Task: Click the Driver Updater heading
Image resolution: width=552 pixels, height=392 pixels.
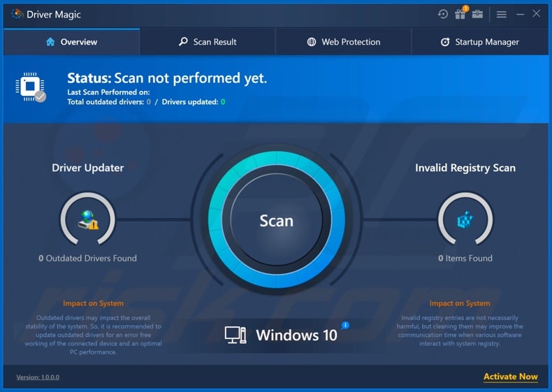Action: click(87, 168)
